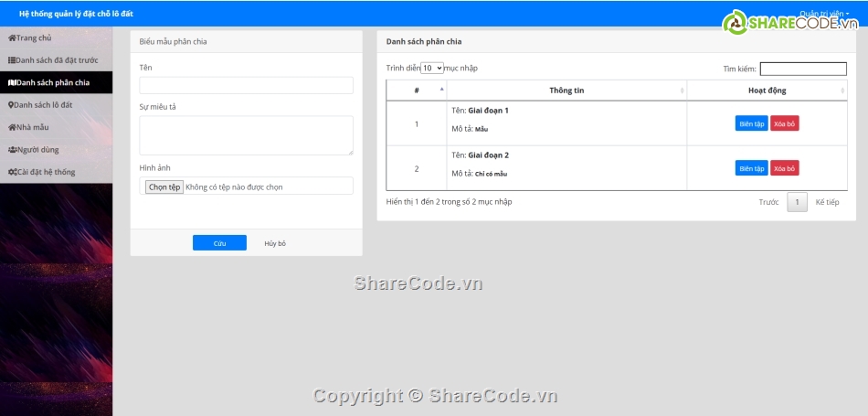The height and width of the screenshot is (416, 868).
Task: Click Biên tập for Giai đoạn 1
Action: click(x=751, y=123)
